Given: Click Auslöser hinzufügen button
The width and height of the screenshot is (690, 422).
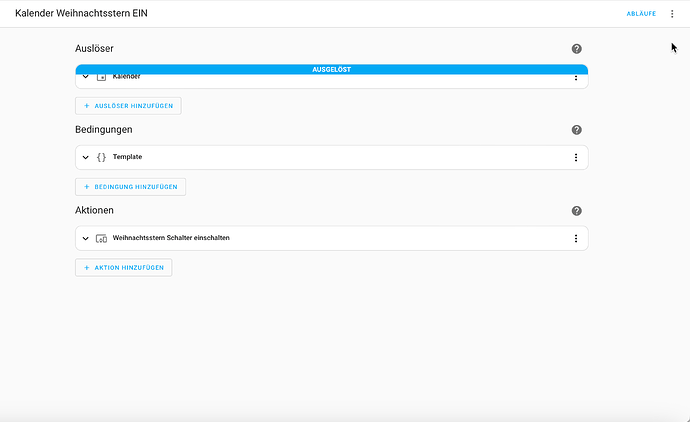Looking at the screenshot, I should [x=128, y=105].
